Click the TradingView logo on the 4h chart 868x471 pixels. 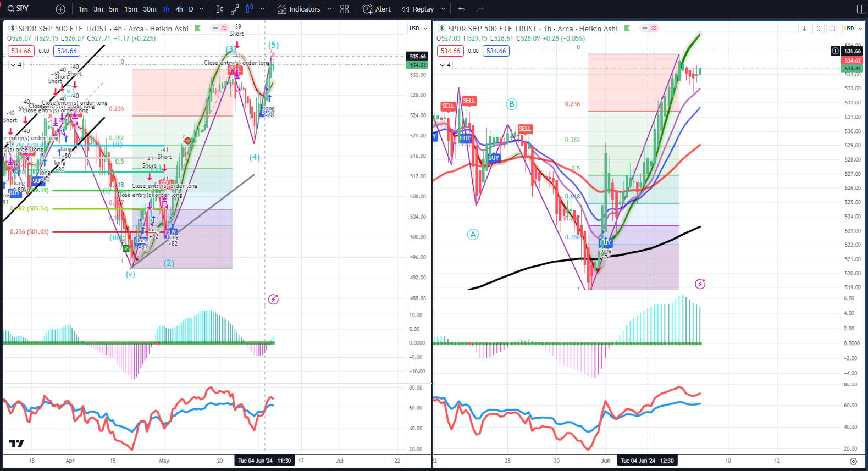point(16,444)
